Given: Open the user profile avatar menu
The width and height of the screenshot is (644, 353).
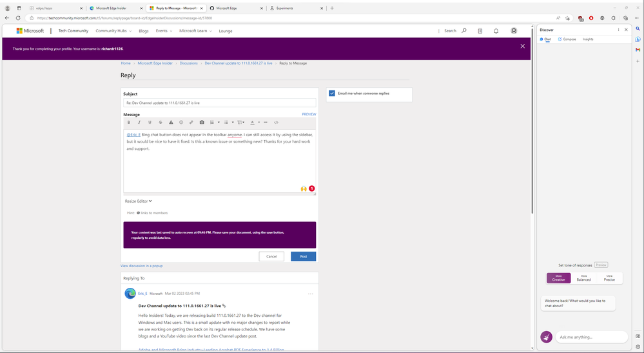Looking at the screenshot, I should [514, 31].
